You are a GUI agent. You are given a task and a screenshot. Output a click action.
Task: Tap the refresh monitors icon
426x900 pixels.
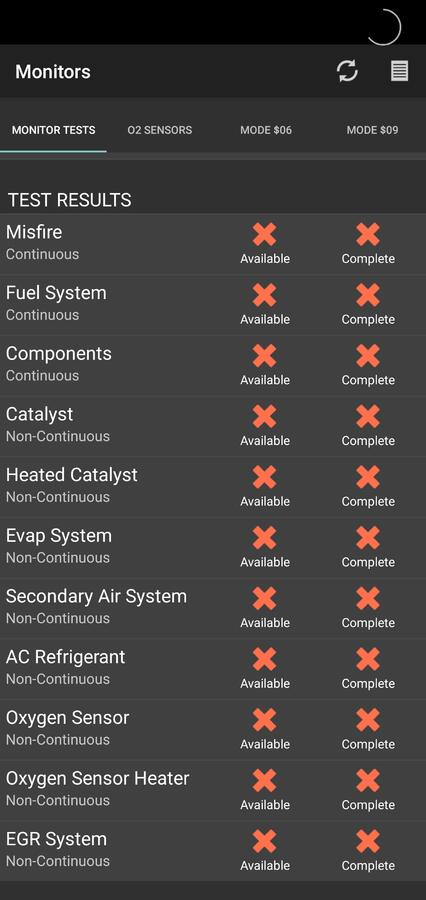[347, 71]
